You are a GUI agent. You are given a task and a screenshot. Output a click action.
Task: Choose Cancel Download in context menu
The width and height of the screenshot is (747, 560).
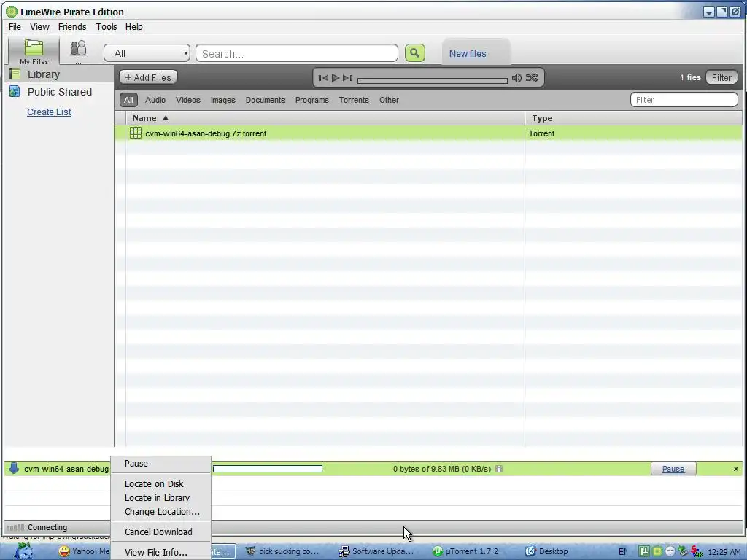tap(160, 532)
